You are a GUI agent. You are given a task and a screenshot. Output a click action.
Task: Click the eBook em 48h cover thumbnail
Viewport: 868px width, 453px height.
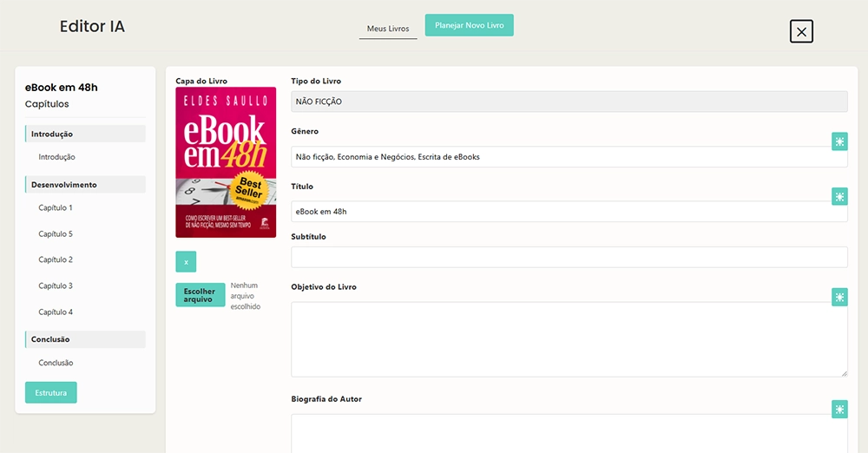[226, 162]
